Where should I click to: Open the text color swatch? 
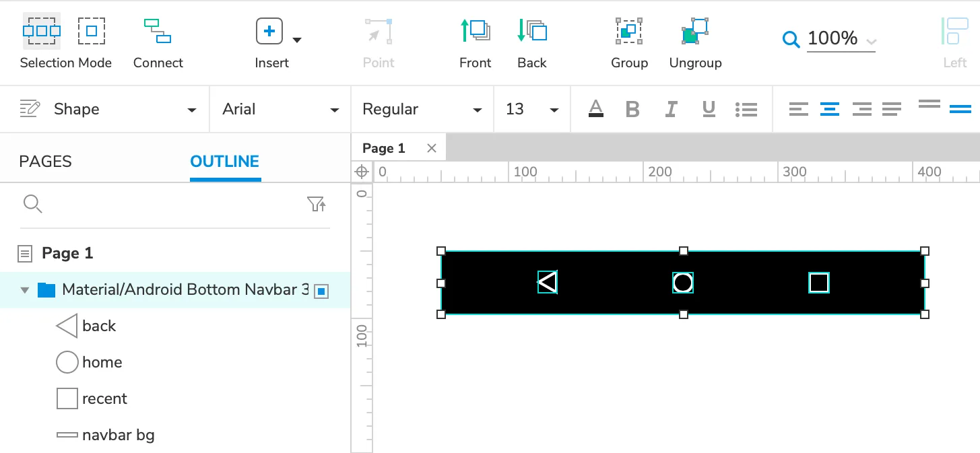point(595,109)
